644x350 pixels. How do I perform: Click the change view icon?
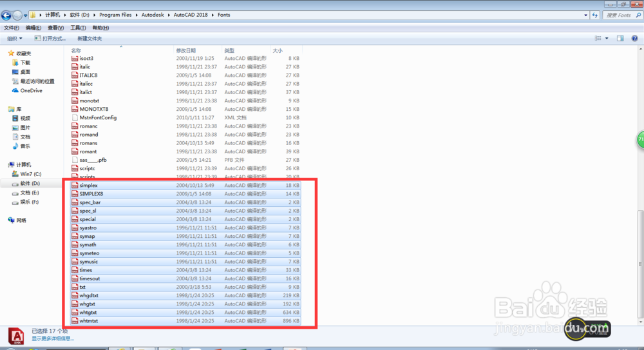598,38
